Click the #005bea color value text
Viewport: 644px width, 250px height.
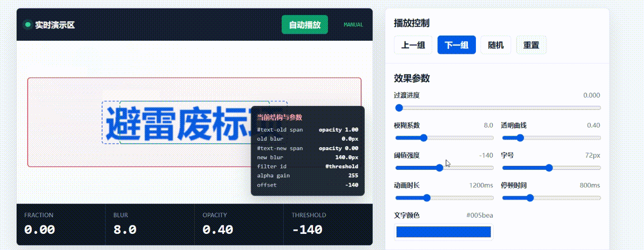[x=479, y=215]
